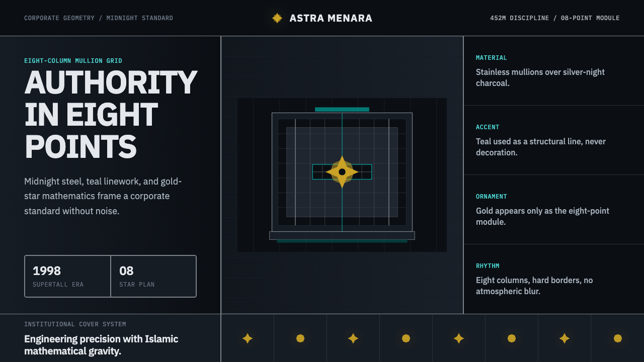
Task: Click 'Teal used as a structural line' text
Action: 541,147
